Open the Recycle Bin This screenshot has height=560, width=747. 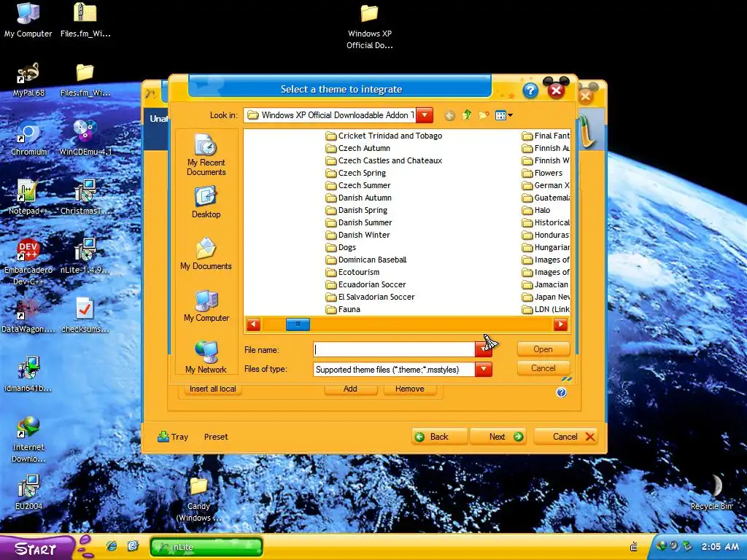(711, 493)
